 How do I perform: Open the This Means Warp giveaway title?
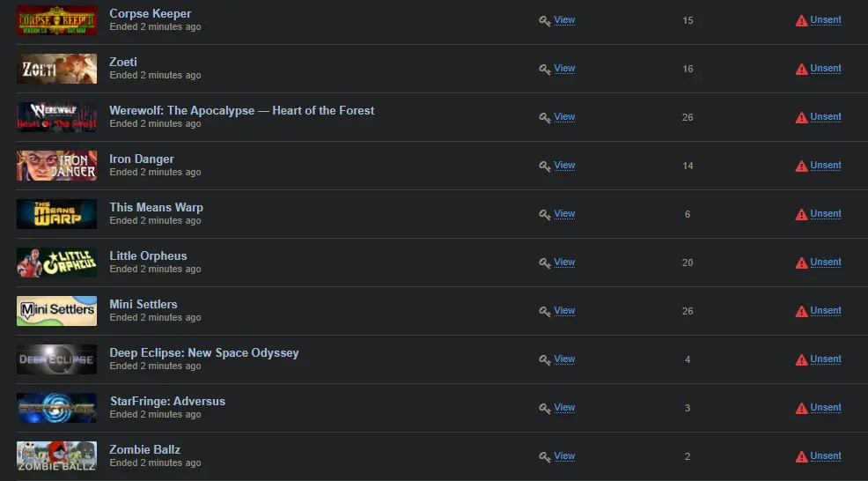coord(156,207)
